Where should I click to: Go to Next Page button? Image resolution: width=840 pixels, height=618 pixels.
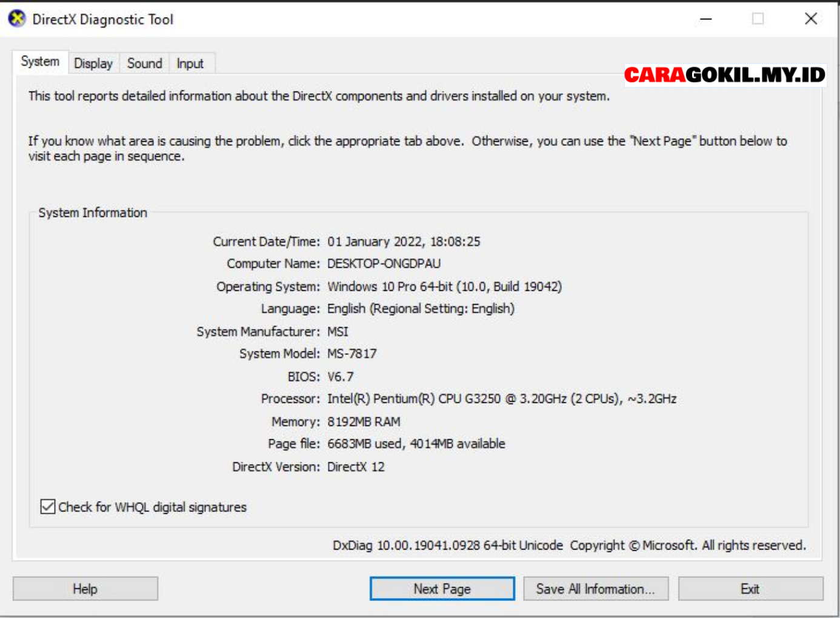coord(442,589)
